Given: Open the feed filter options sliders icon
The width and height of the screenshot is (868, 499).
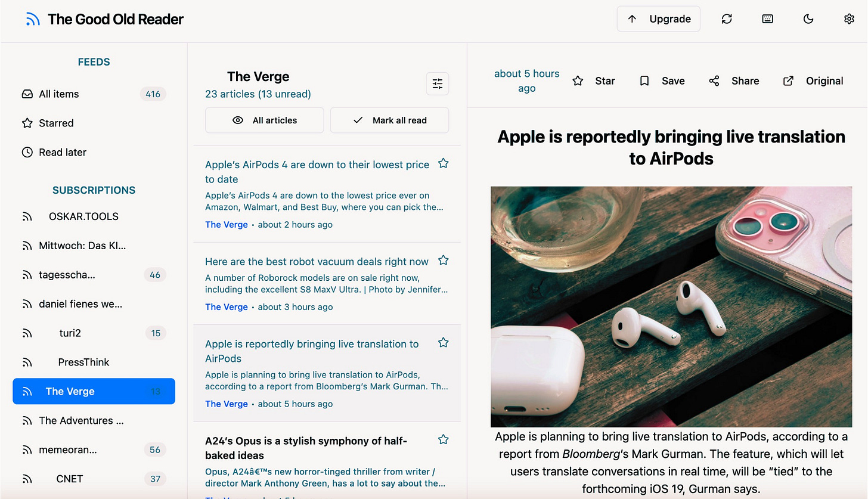Looking at the screenshot, I should [438, 84].
